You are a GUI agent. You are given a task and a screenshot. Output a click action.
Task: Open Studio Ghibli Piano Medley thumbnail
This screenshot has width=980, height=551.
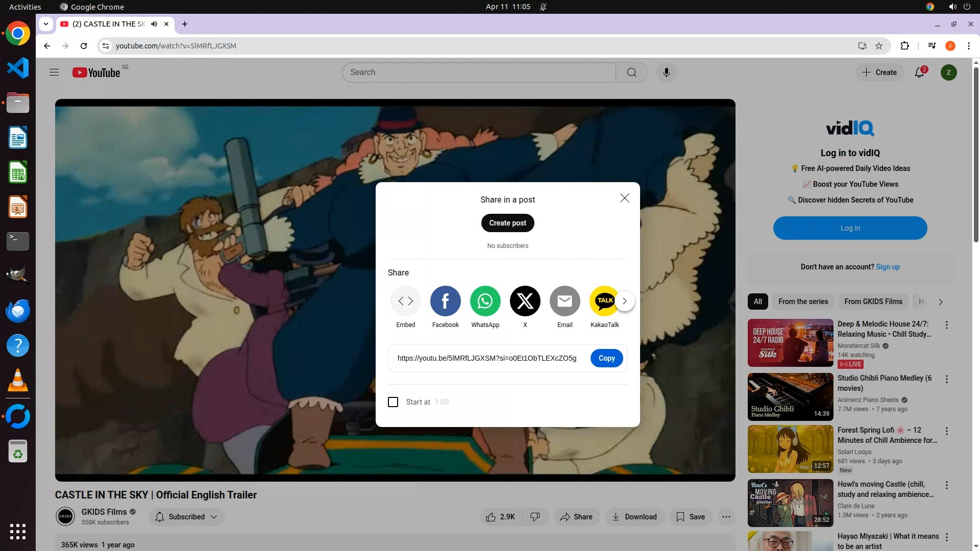pyautogui.click(x=790, y=396)
